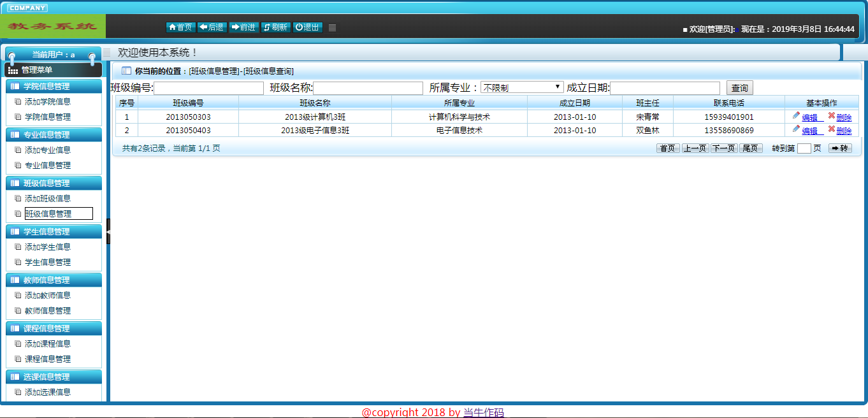
Task: Select the teacher name 宋青常
Action: [x=647, y=117]
